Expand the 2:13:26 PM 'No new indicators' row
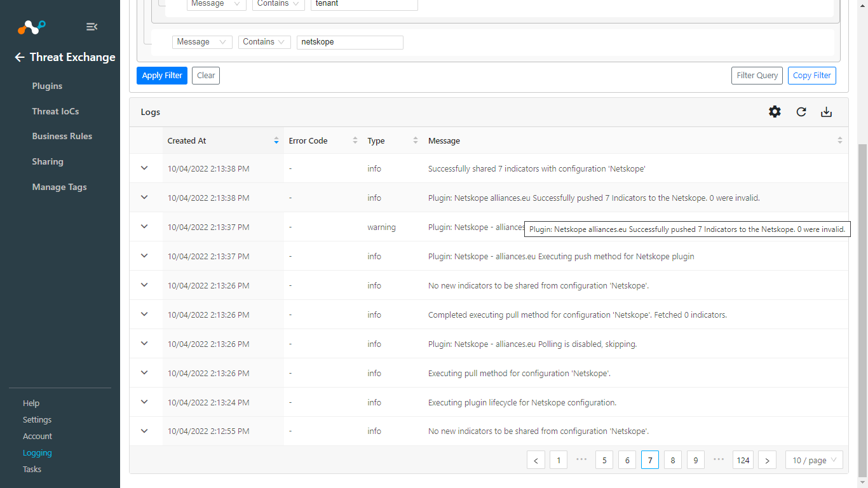The width and height of the screenshot is (868, 488). coord(144,285)
